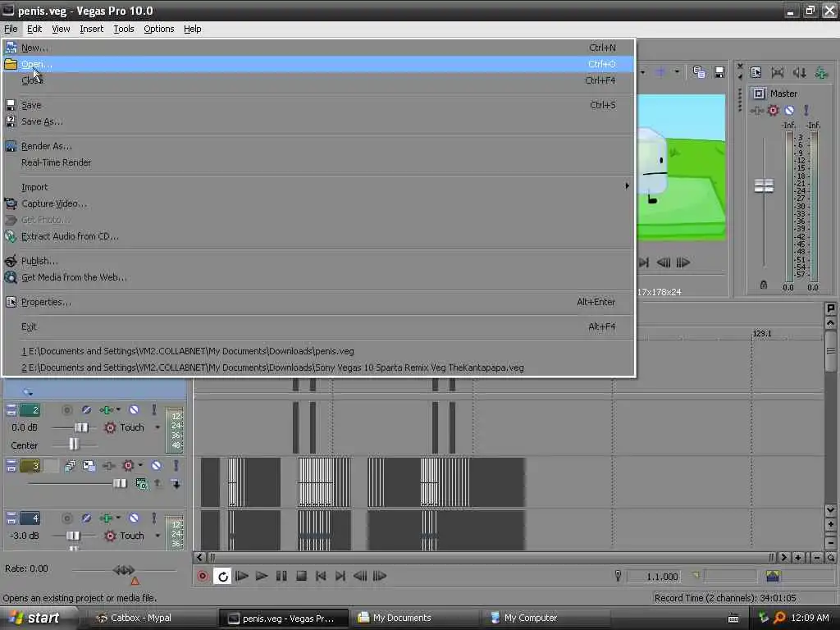This screenshot has height=630, width=840.
Task: Toggle Master bus mute button
Action: coord(790,111)
